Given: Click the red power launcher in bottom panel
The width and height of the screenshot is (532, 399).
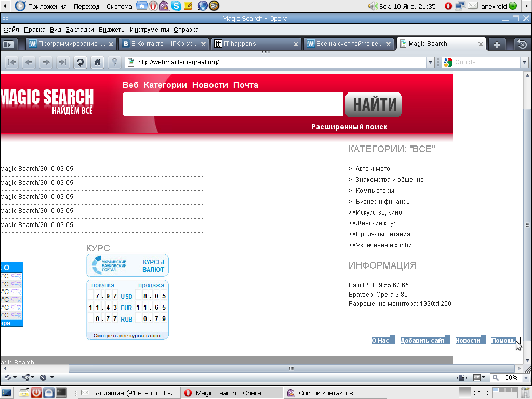Looking at the screenshot, I should point(36,393).
